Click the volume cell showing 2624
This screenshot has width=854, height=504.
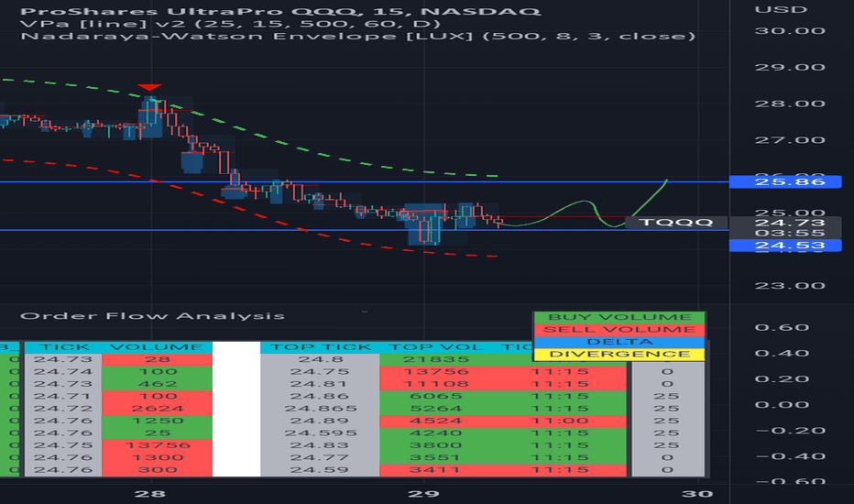tap(157, 409)
